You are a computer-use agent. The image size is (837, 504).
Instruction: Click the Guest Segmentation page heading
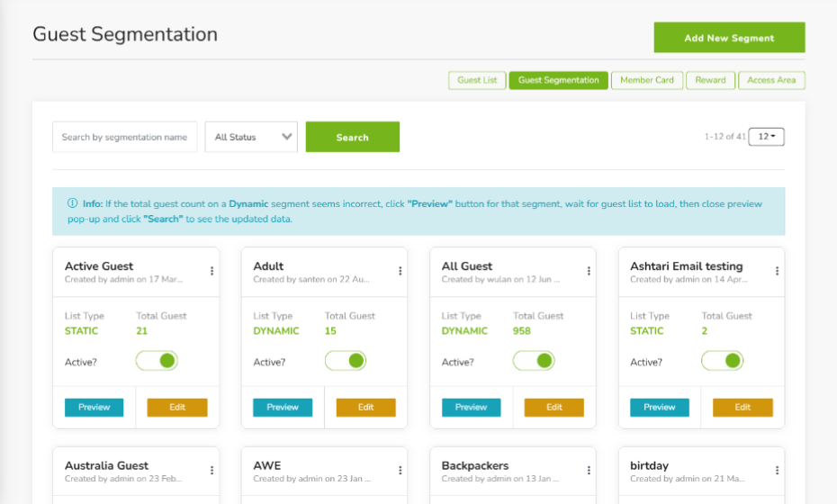coord(125,35)
